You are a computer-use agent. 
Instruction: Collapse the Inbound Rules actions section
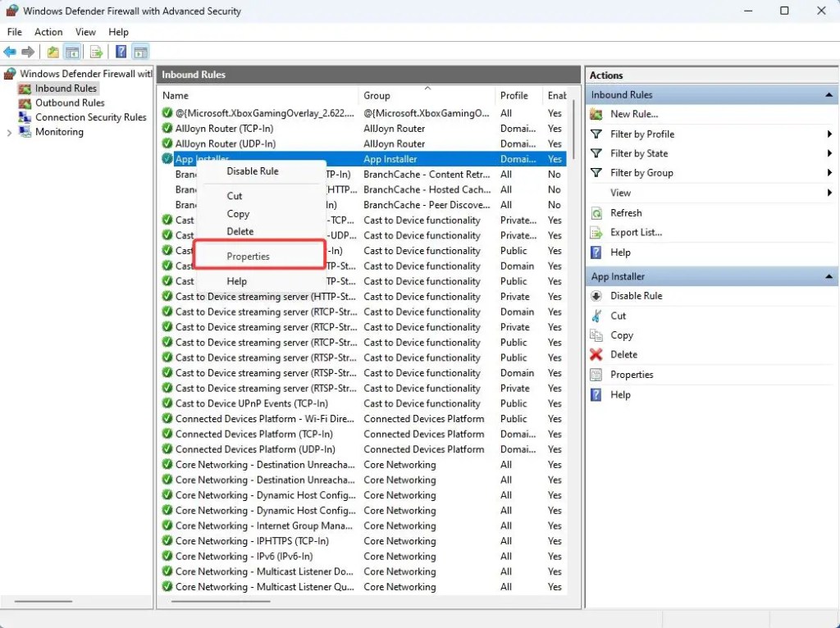[x=829, y=95]
